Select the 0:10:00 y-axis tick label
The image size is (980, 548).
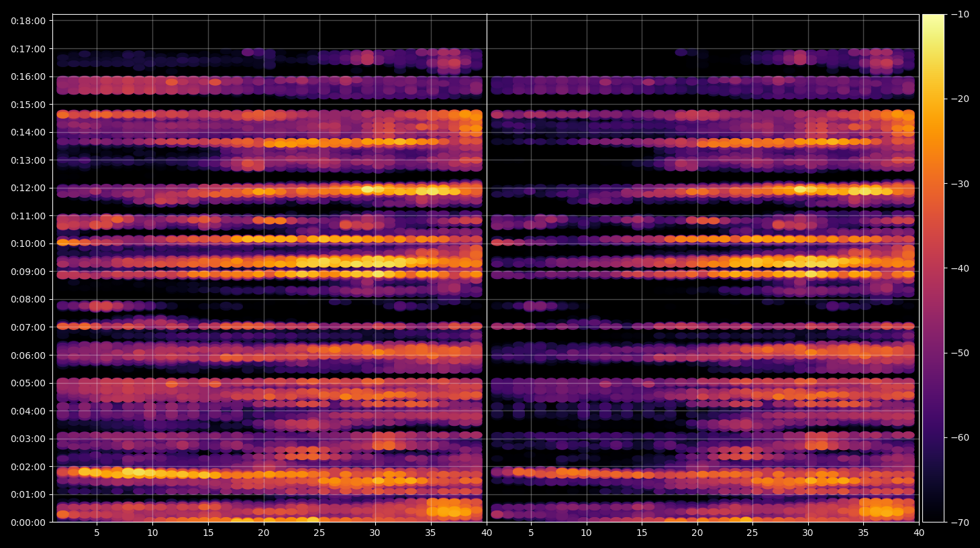tap(28, 243)
